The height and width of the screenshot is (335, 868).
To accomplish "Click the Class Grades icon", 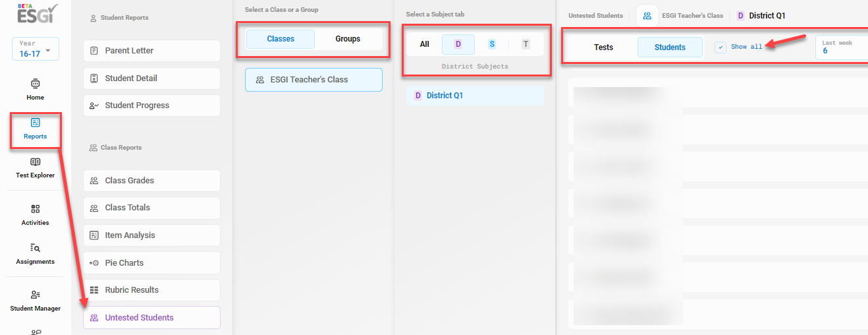I will pos(94,181).
